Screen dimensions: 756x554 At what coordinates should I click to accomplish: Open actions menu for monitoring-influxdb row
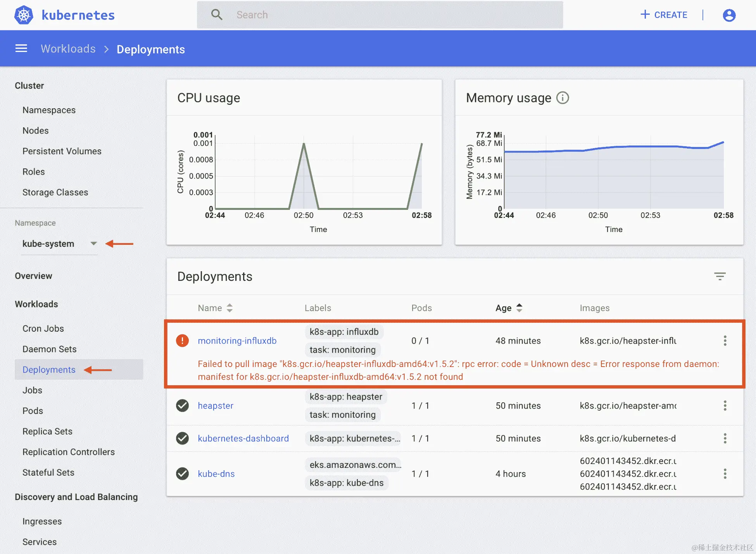click(x=725, y=341)
